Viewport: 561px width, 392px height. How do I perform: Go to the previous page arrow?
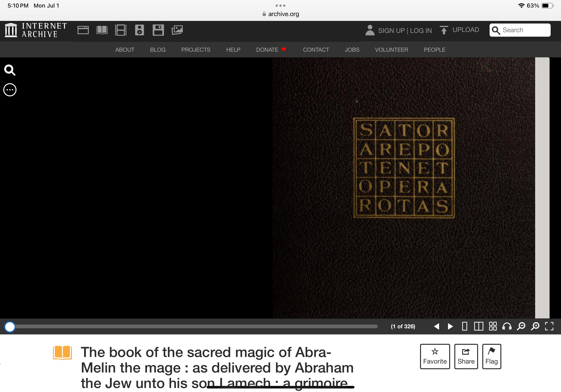437,326
